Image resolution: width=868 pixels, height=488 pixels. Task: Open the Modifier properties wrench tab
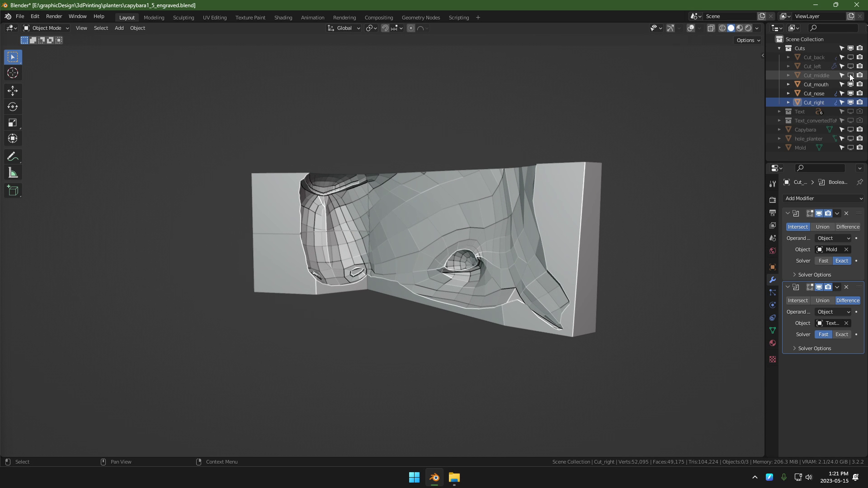(773, 280)
